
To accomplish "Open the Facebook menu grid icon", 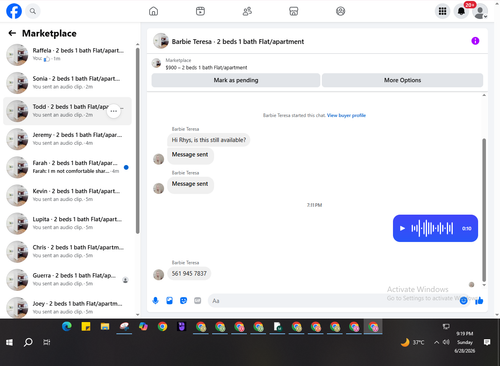I will [x=442, y=11].
